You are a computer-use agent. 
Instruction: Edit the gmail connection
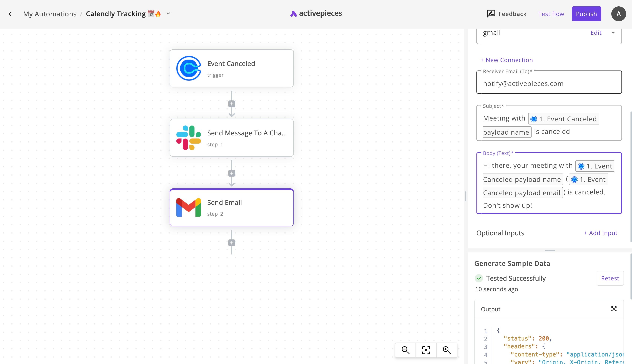(x=596, y=33)
